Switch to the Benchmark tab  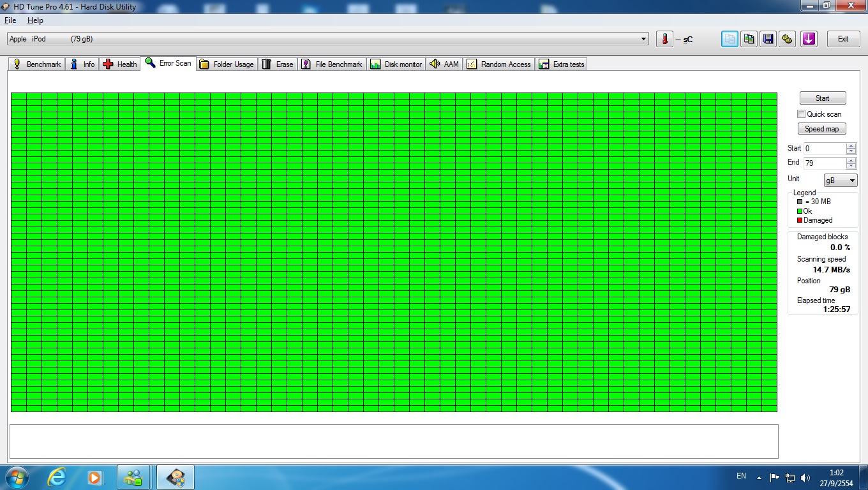pyautogui.click(x=37, y=64)
